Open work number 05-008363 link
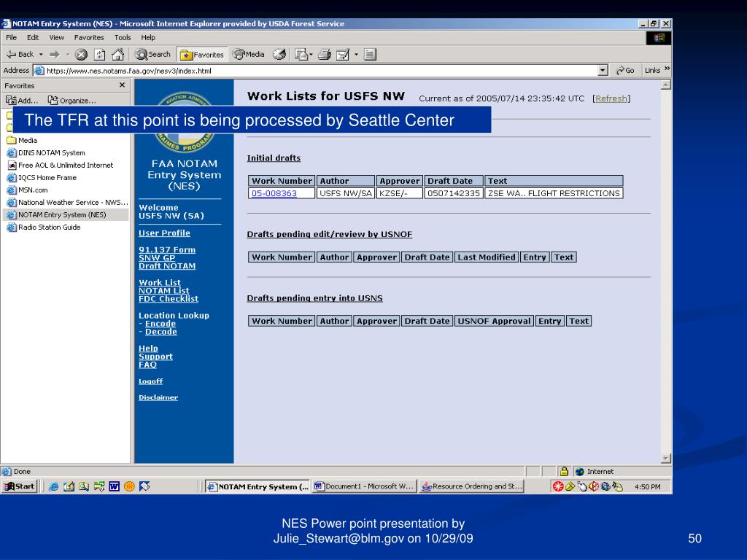The height and width of the screenshot is (560, 747). pos(274,193)
